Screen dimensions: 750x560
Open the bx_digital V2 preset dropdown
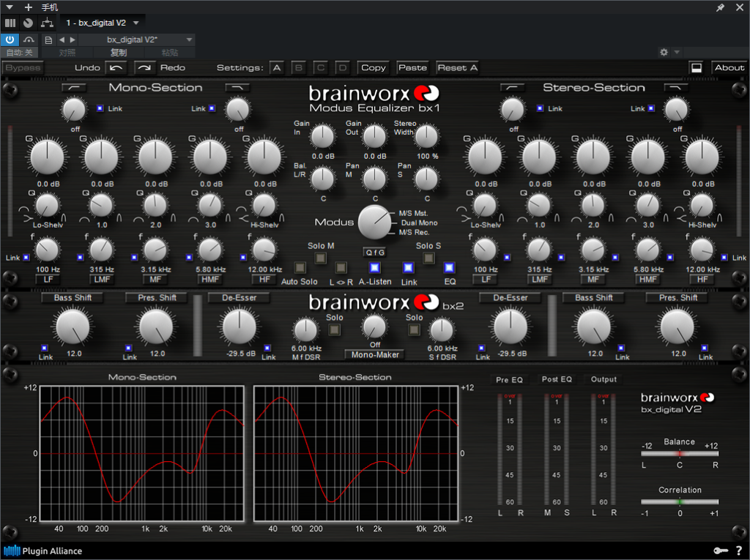click(189, 40)
